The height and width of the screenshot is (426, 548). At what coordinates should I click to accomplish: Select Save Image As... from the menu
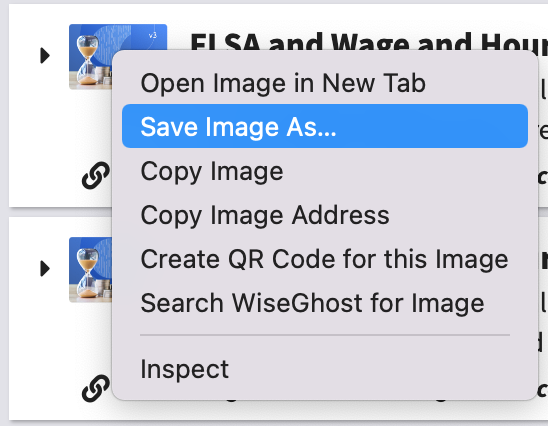click(325, 126)
